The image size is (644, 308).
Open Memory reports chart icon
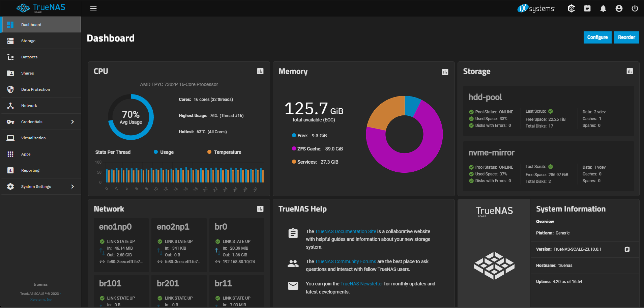(445, 72)
